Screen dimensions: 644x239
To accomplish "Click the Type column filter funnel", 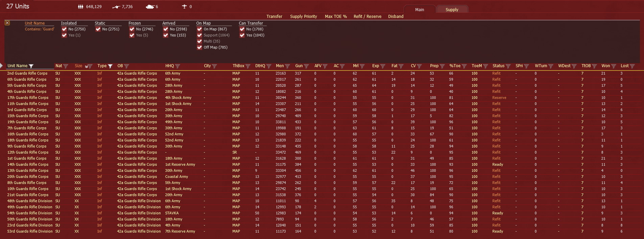I will 110,66.
